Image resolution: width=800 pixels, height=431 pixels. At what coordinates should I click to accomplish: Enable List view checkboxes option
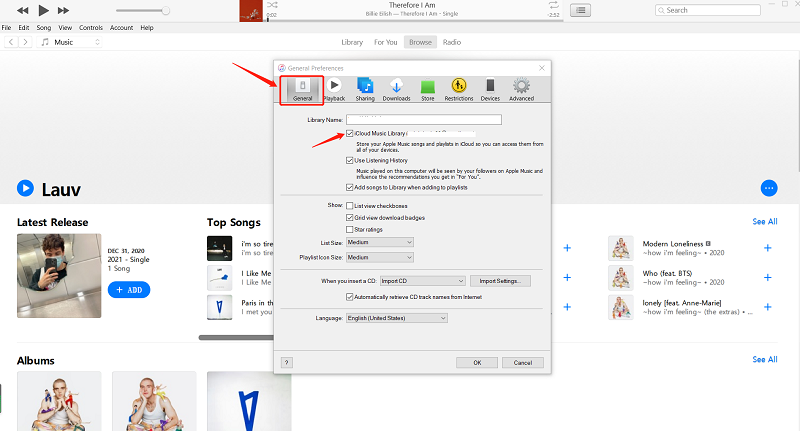(349, 206)
